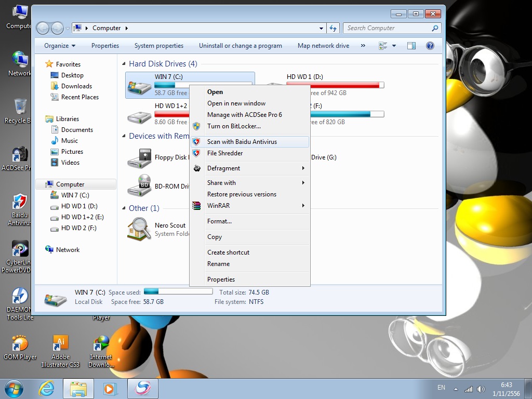The width and height of the screenshot is (532, 399).
Task: Select the BD-ROM Drive icon
Action: point(139,185)
